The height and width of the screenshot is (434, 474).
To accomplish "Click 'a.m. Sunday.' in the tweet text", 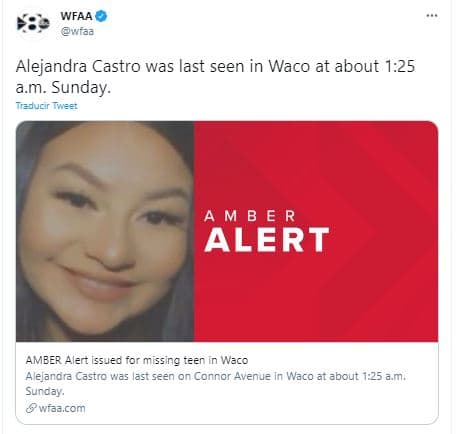I will [63, 87].
